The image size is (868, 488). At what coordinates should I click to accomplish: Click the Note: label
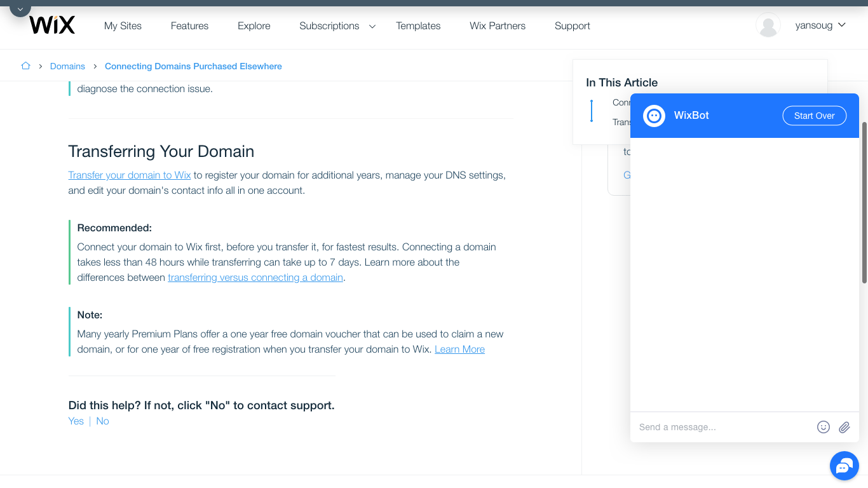coord(90,315)
